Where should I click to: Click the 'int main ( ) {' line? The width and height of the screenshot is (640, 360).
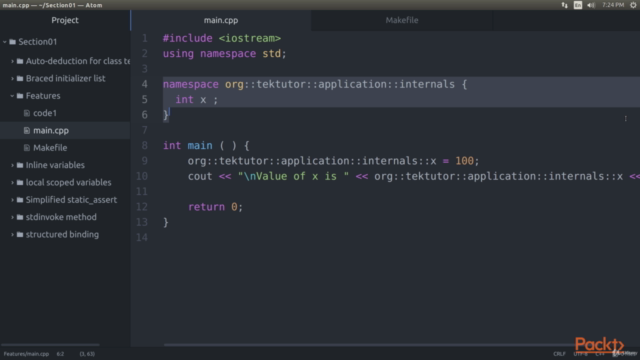206,146
